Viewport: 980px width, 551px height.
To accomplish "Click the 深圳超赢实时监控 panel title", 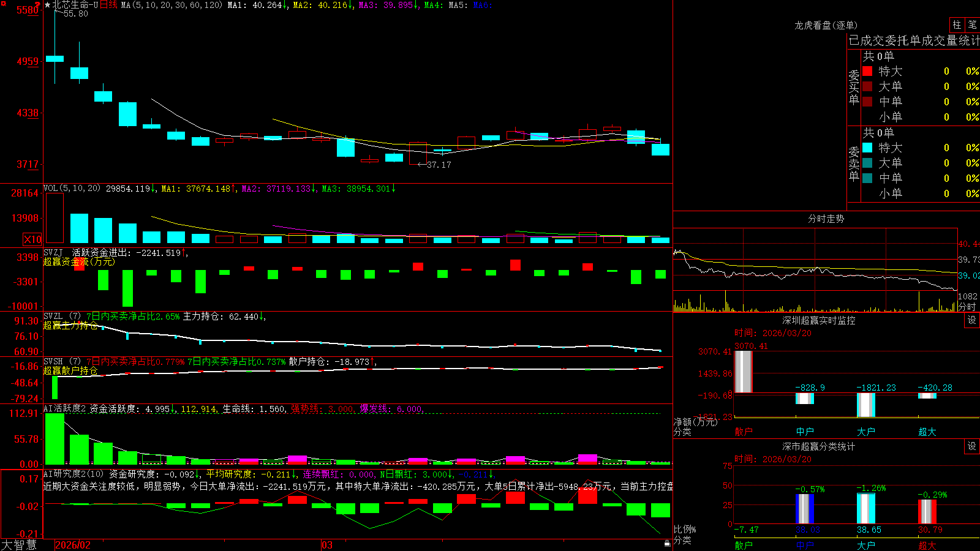I will tap(818, 320).
